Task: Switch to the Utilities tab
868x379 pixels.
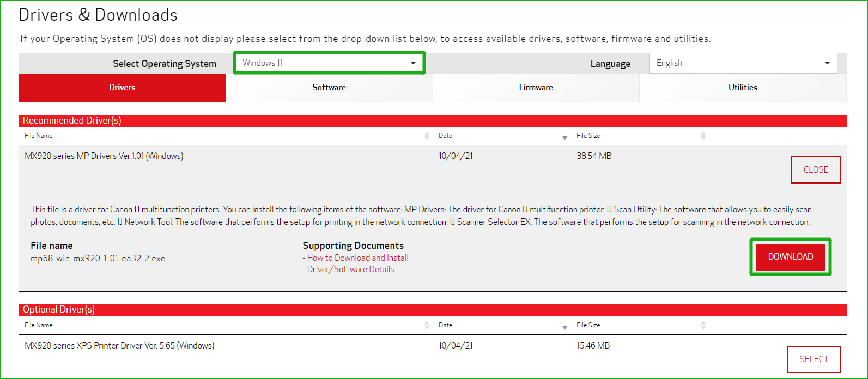Action: point(743,88)
